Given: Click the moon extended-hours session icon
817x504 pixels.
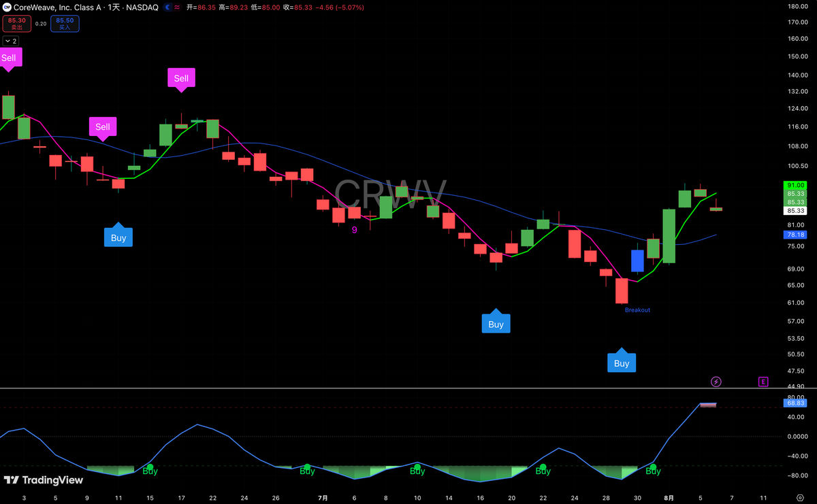Looking at the screenshot, I should (167, 7).
